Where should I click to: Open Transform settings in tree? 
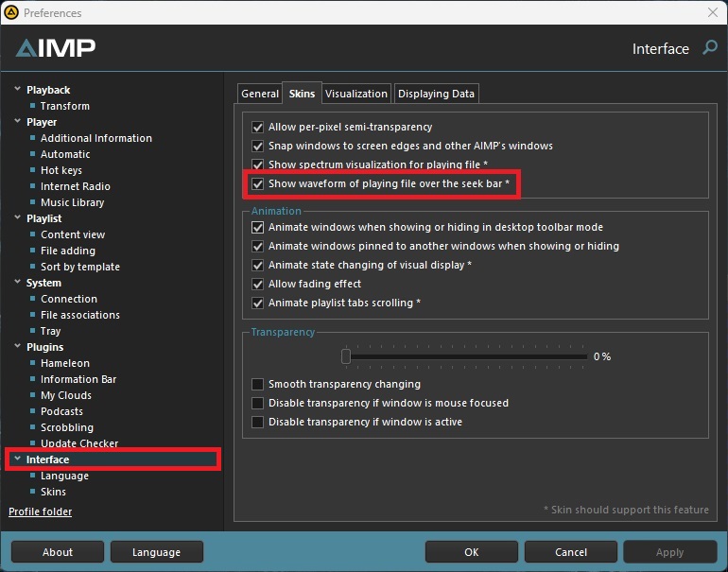(x=65, y=106)
